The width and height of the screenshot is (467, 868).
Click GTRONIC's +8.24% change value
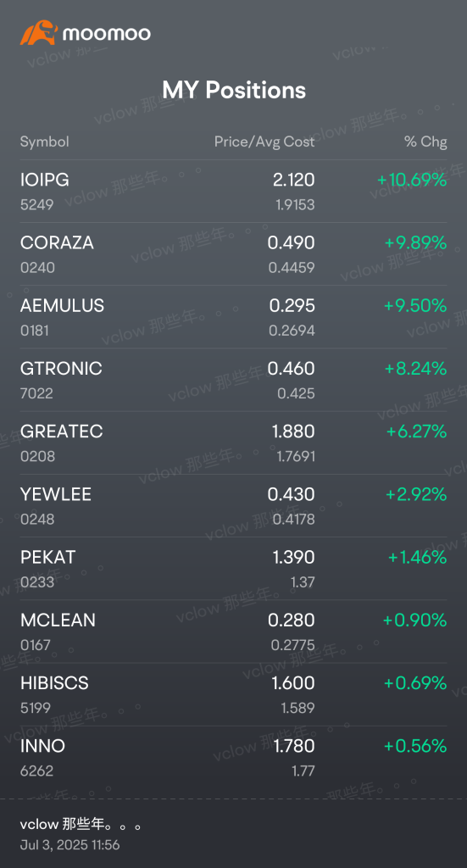pyautogui.click(x=415, y=368)
